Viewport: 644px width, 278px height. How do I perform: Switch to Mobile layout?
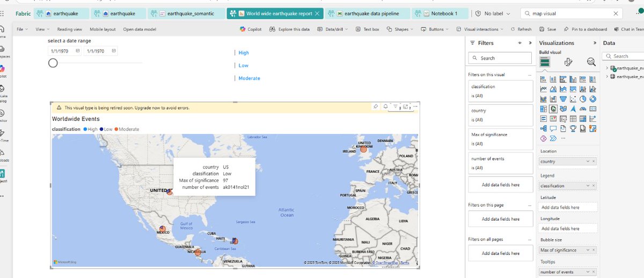[103, 30]
